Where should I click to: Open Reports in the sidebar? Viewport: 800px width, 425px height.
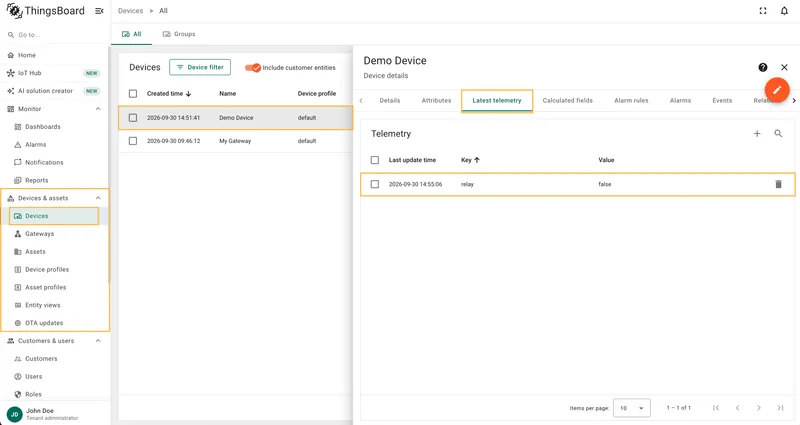pyautogui.click(x=55, y=180)
